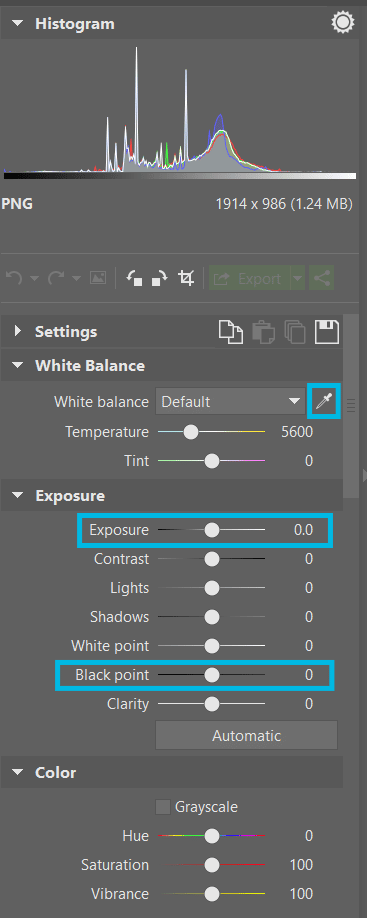Click the undo arrow icon
Viewport: 367px width, 918px height.
click(14, 278)
